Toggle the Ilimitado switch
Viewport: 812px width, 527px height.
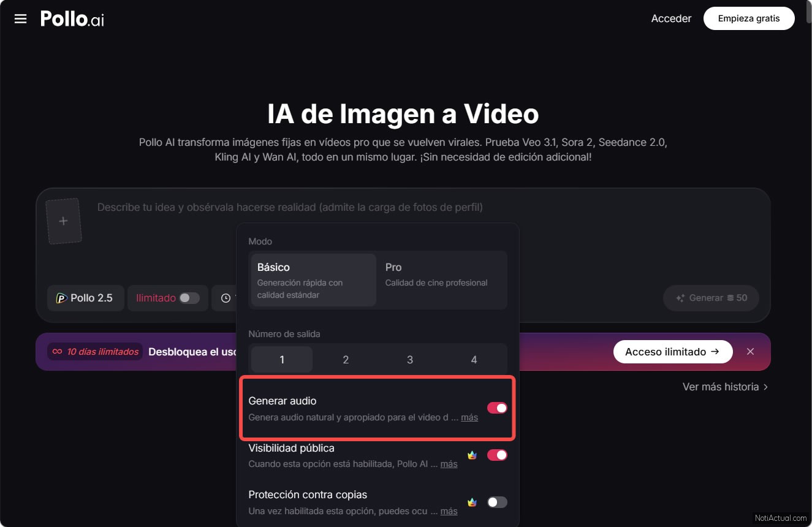pyautogui.click(x=189, y=298)
